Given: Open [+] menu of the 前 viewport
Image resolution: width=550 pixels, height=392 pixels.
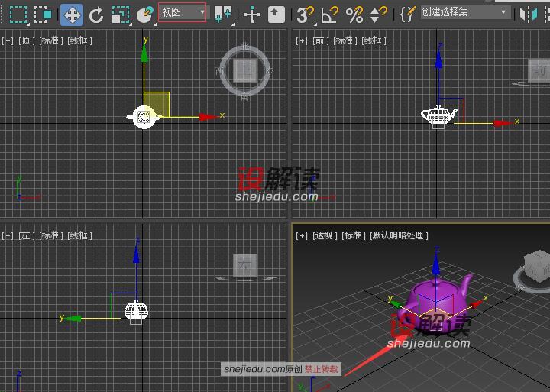Looking at the screenshot, I should (x=302, y=41).
